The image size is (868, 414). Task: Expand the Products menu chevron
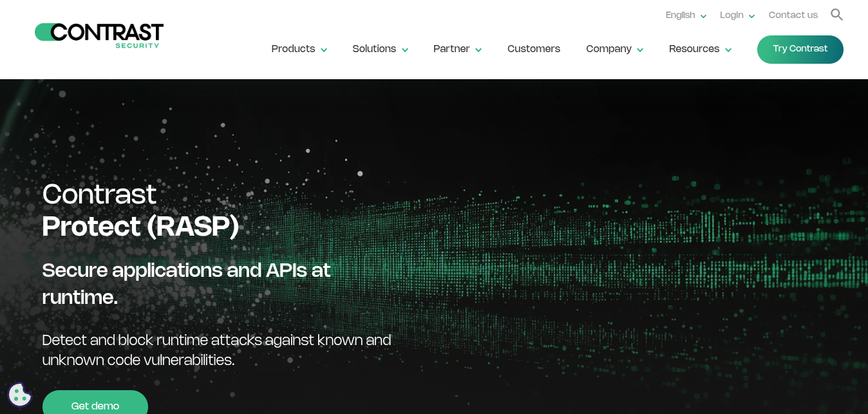coord(324,50)
